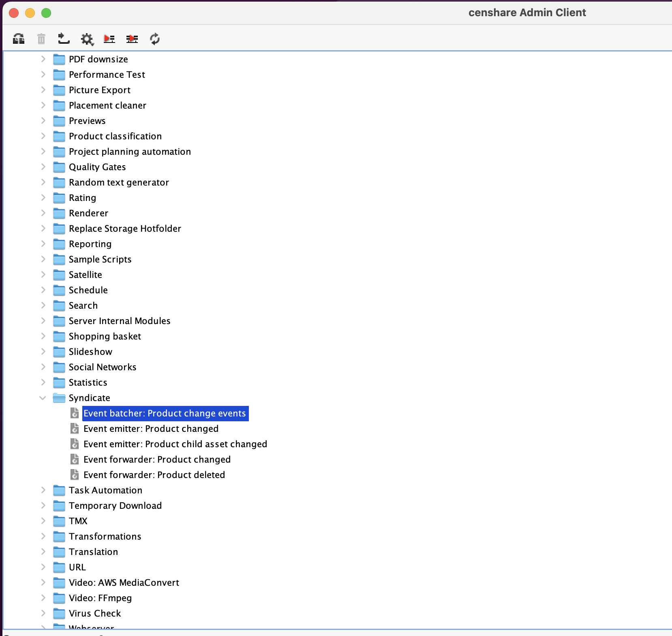Expand the Quality Gates folder

pos(43,167)
